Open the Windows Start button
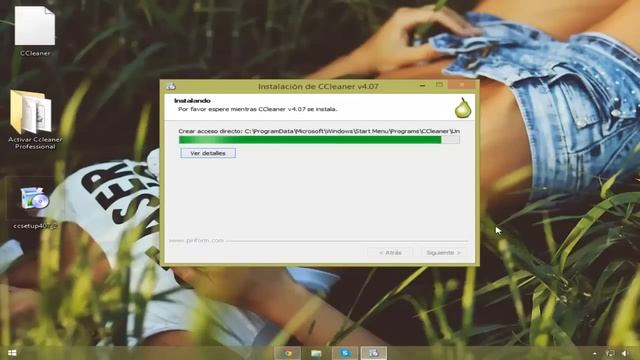 point(12,353)
